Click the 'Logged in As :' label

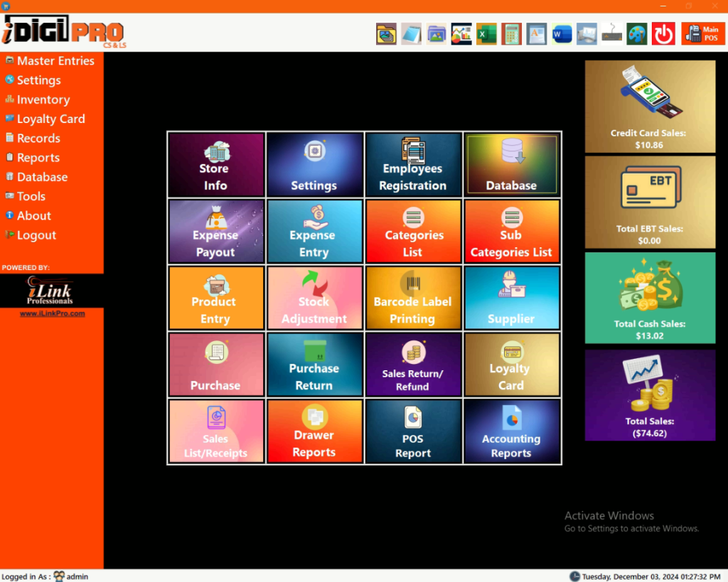[26, 576]
